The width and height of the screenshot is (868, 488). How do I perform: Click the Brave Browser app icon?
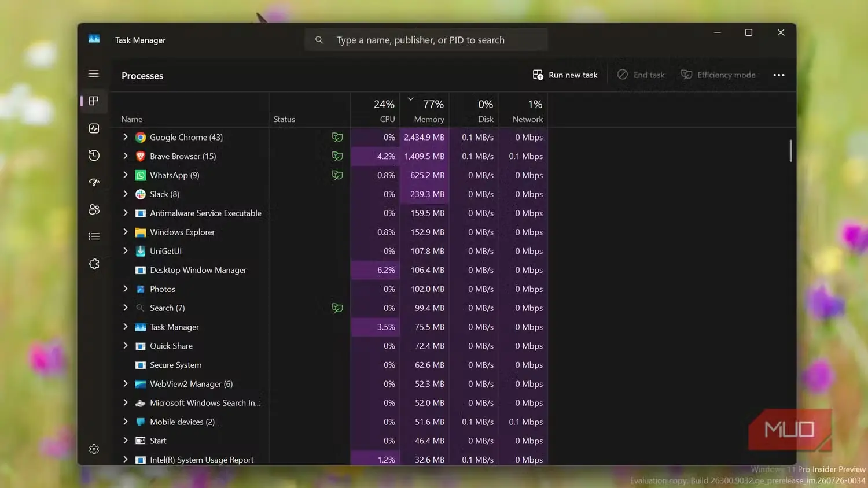[x=140, y=156]
